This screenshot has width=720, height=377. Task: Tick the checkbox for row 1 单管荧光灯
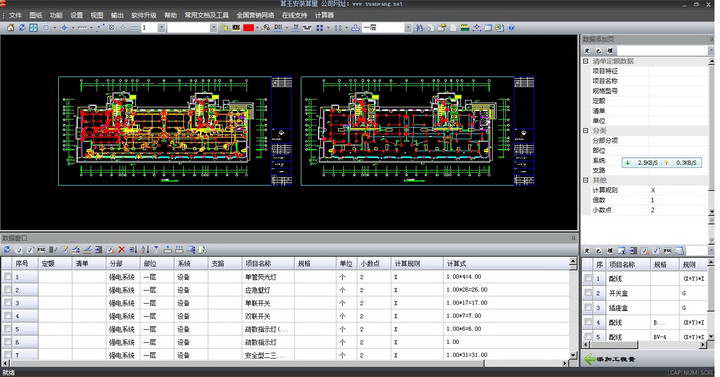coord(7,276)
